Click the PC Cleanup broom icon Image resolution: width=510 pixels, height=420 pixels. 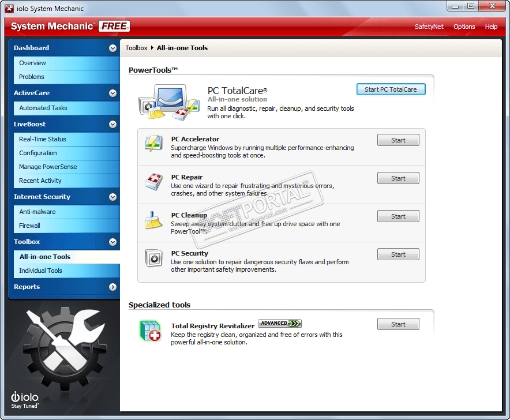[x=153, y=220]
